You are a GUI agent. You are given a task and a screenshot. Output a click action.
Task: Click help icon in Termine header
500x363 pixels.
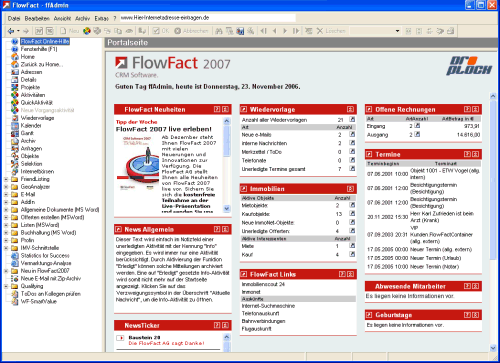[467, 154]
